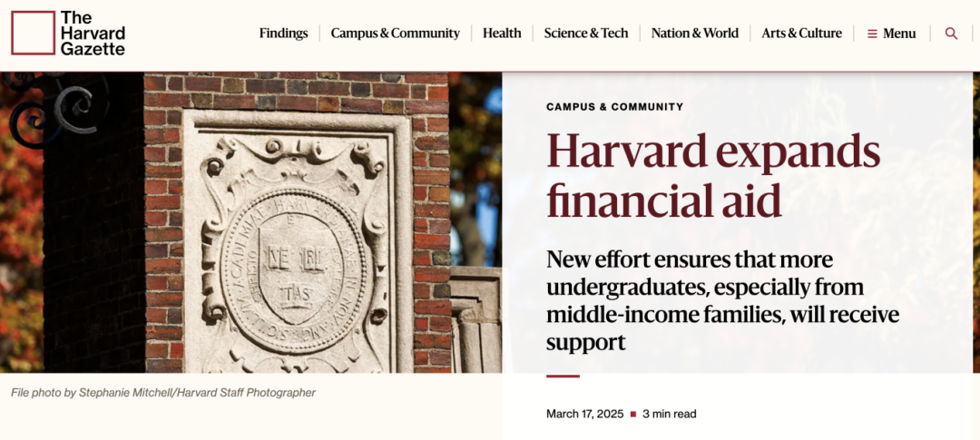Click the hamburger lines icon beside Menu
The width and height of the screenshot is (980, 440).
click(x=872, y=34)
